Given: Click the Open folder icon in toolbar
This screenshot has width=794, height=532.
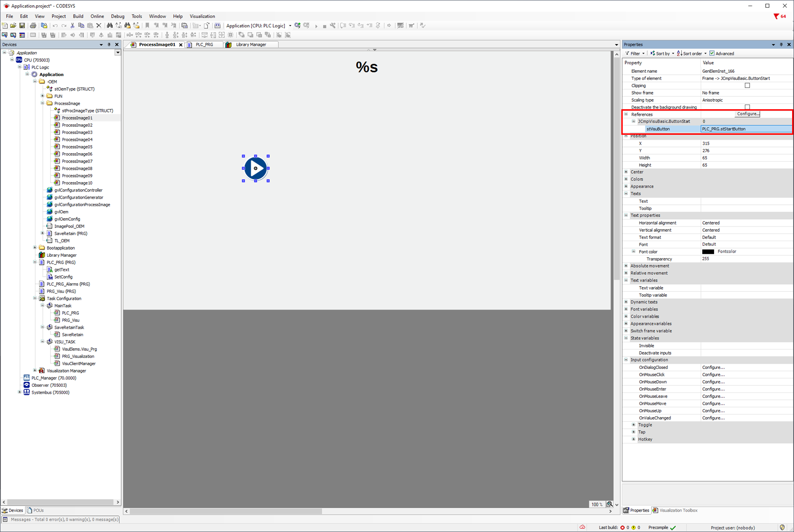Looking at the screenshot, I should [13, 26].
